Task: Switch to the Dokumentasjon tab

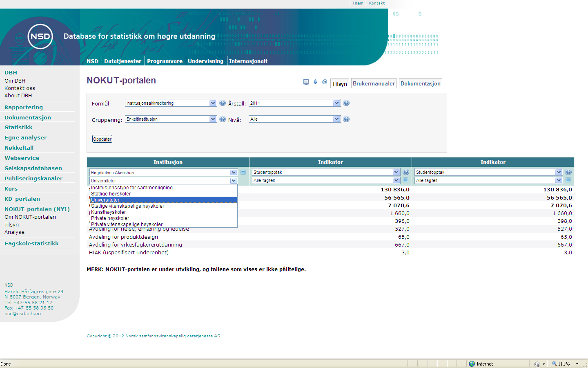Action: click(421, 83)
